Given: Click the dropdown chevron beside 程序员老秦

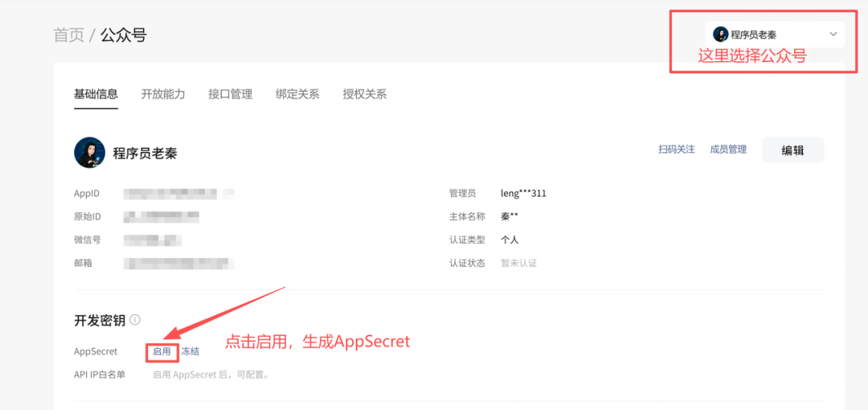Looking at the screenshot, I should 833,35.
